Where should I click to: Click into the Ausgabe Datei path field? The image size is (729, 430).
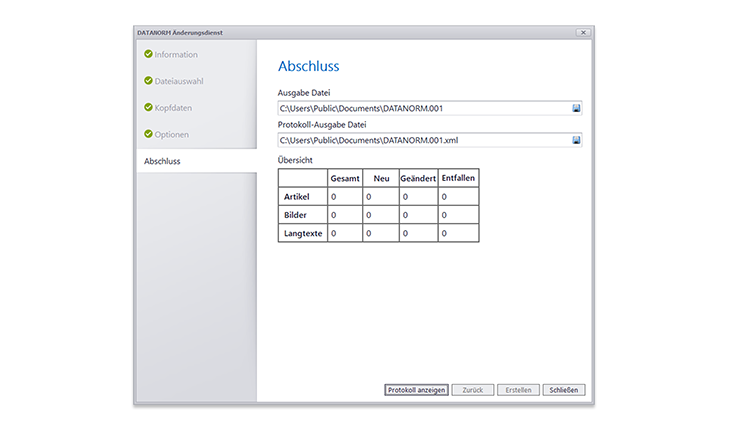424,108
